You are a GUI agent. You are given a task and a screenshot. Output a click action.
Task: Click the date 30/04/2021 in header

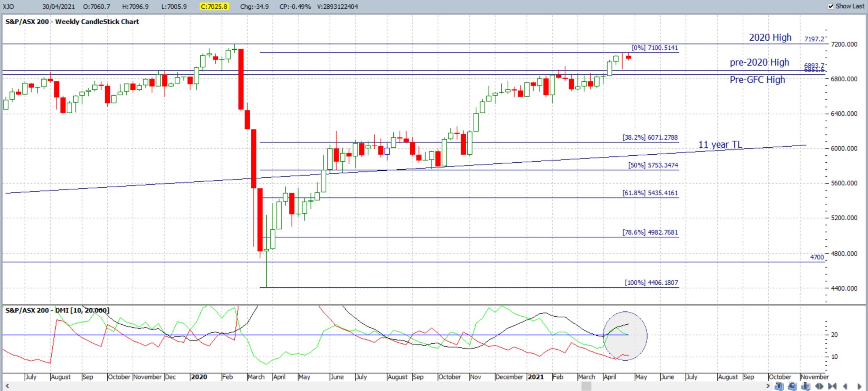coord(58,7)
